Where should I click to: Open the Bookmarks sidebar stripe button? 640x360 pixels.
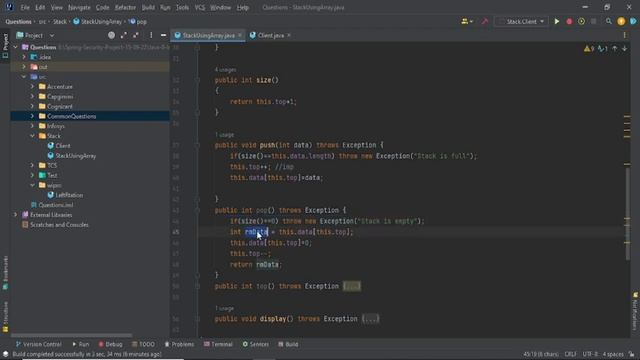pos(5,273)
